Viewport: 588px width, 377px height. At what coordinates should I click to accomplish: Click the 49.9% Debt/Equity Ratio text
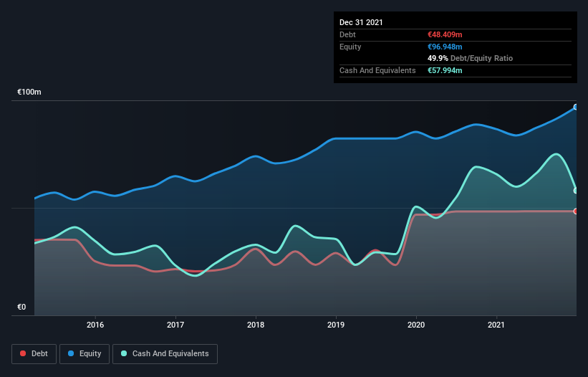[x=471, y=58]
